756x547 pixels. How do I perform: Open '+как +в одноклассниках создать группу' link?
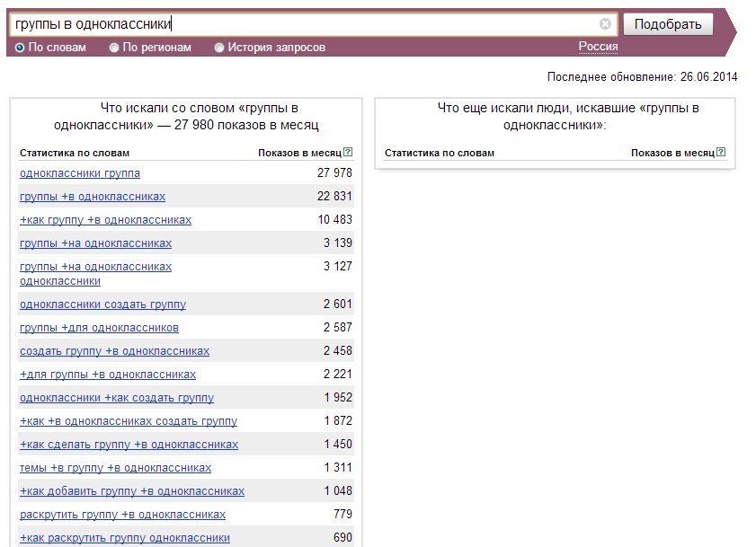click(129, 421)
